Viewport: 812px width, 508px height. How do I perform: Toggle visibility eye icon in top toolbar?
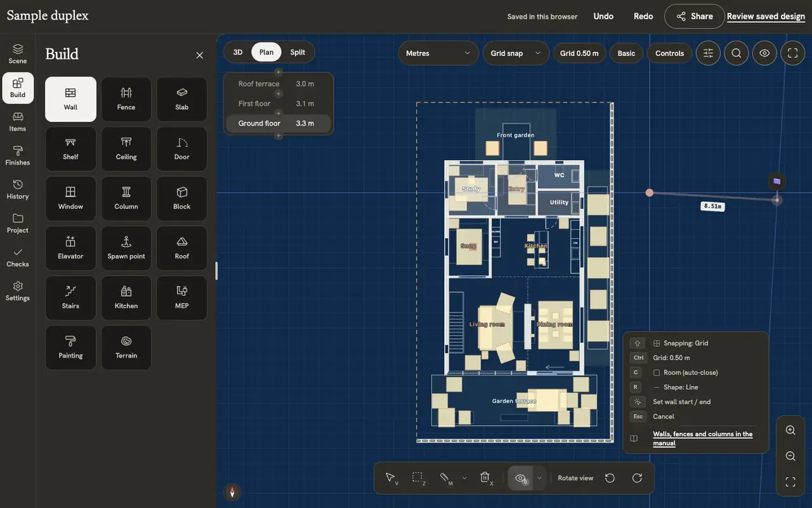click(x=764, y=53)
